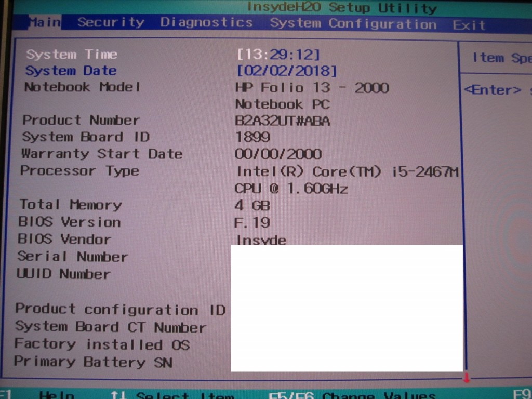Click the Warranty Start Date label
The image size is (532, 399).
pyautogui.click(x=102, y=154)
